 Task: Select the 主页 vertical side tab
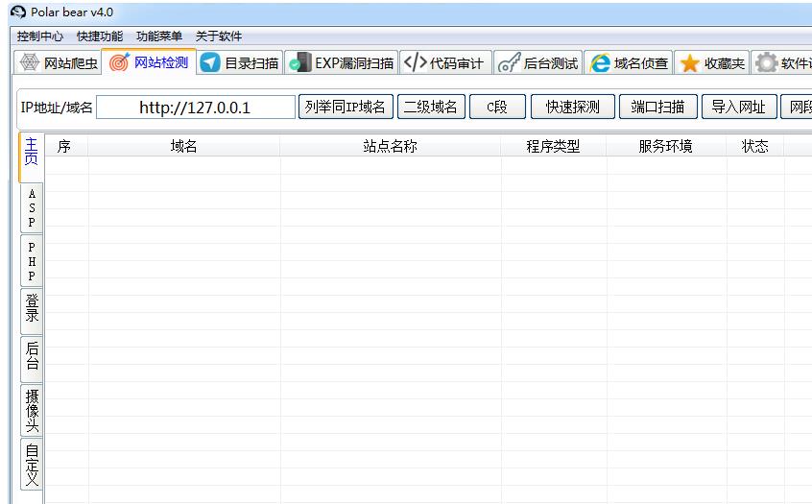(31, 156)
